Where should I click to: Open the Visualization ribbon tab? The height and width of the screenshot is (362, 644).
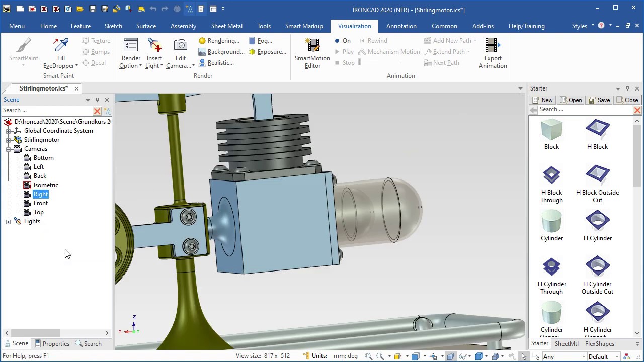(355, 26)
